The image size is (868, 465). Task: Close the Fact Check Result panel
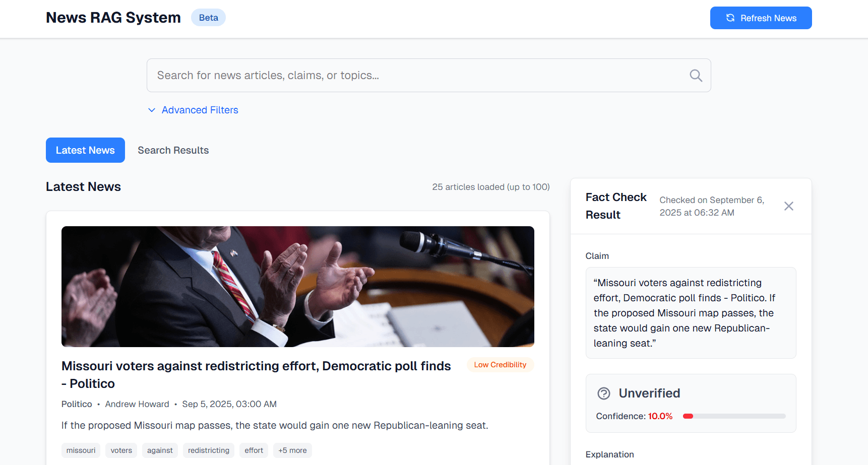(788, 206)
